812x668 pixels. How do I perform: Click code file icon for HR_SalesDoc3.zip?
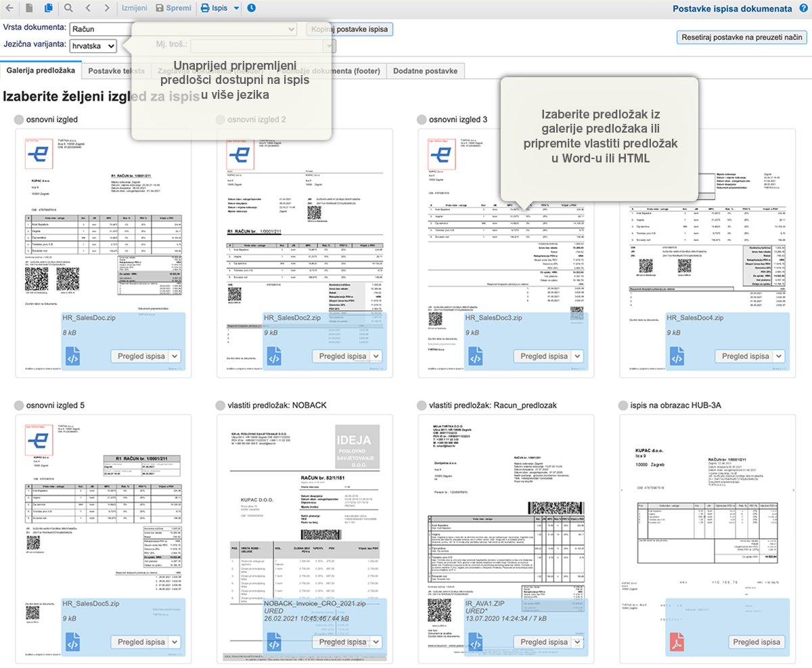point(476,357)
